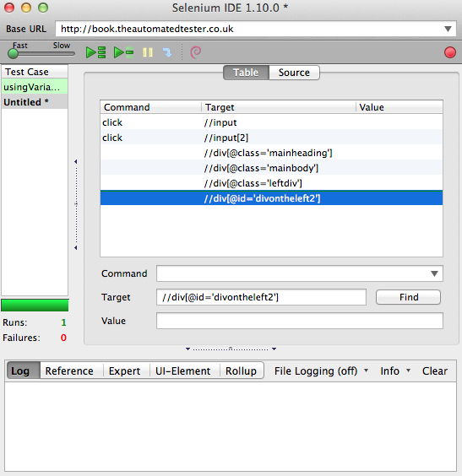Screen dimensions: 462x476
Task: Click Command column header
Action: [151, 107]
